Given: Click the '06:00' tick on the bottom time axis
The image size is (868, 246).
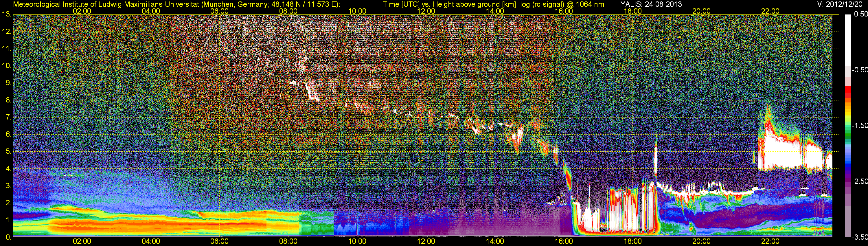Looking at the screenshot, I should (219, 241).
